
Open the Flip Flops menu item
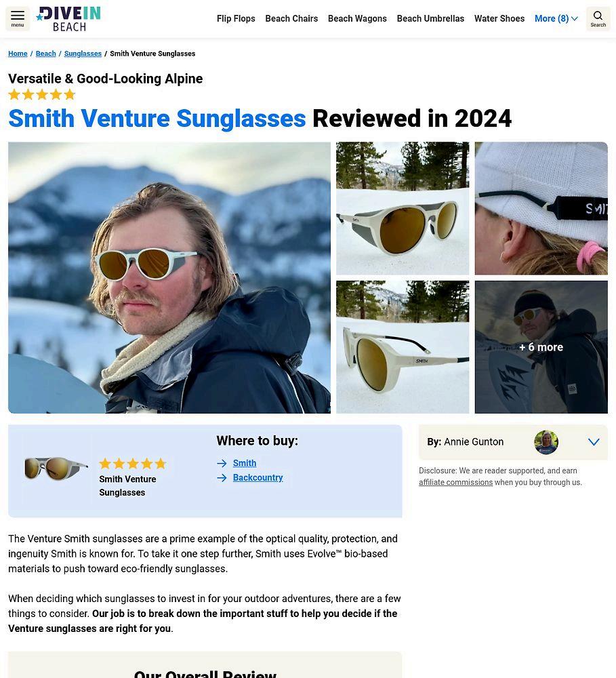pos(236,18)
